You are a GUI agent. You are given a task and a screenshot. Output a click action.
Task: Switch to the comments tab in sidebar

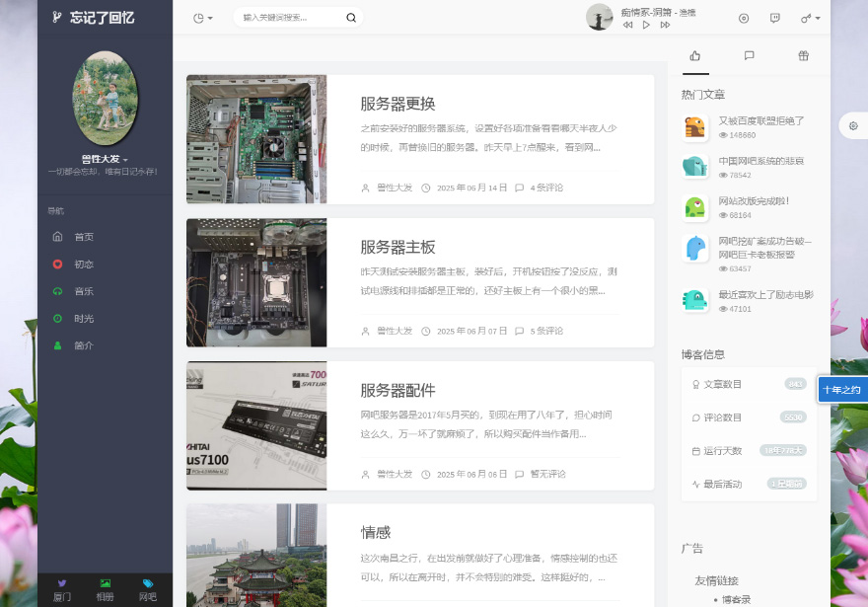pos(749,56)
